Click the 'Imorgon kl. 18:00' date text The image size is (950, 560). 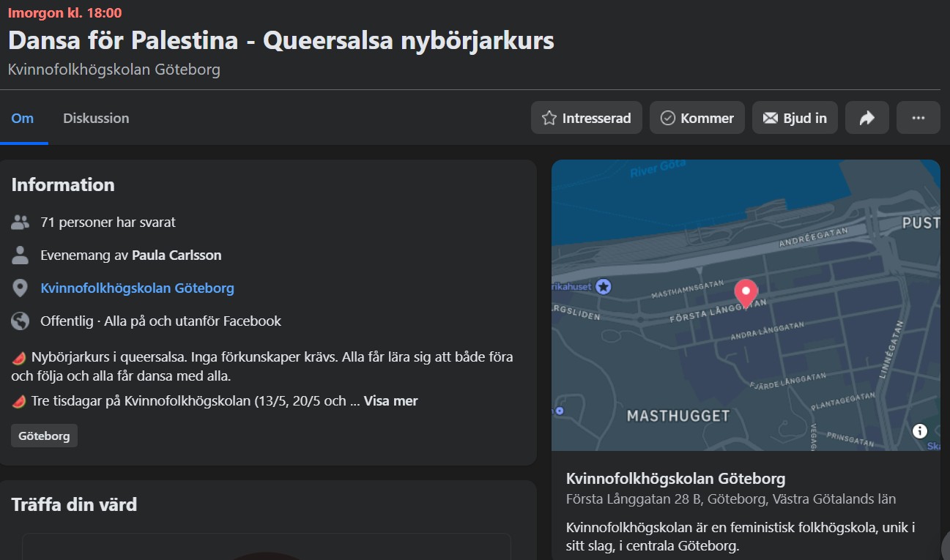pyautogui.click(x=65, y=12)
